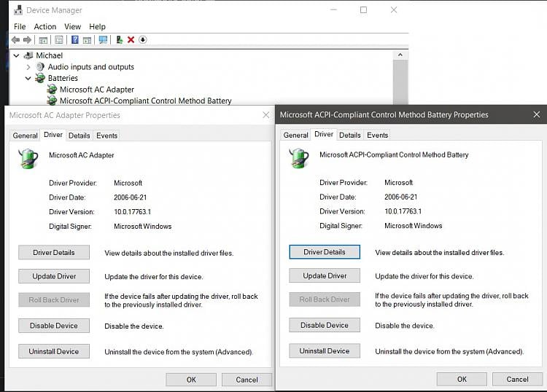Select Microsoft ACPI-Compliant Control Method Battery entry
The height and width of the screenshot is (392, 547).
tap(145, 101)
